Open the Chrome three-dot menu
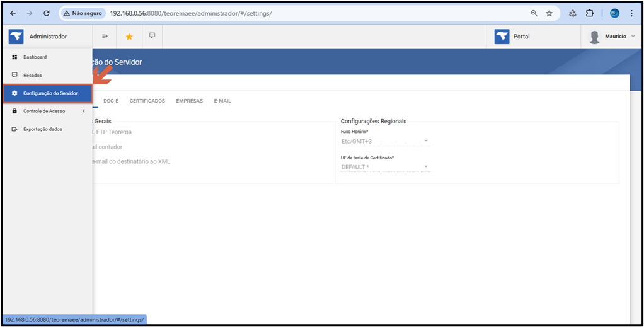The width and height of the screenshot is (644, 327). 631,13
